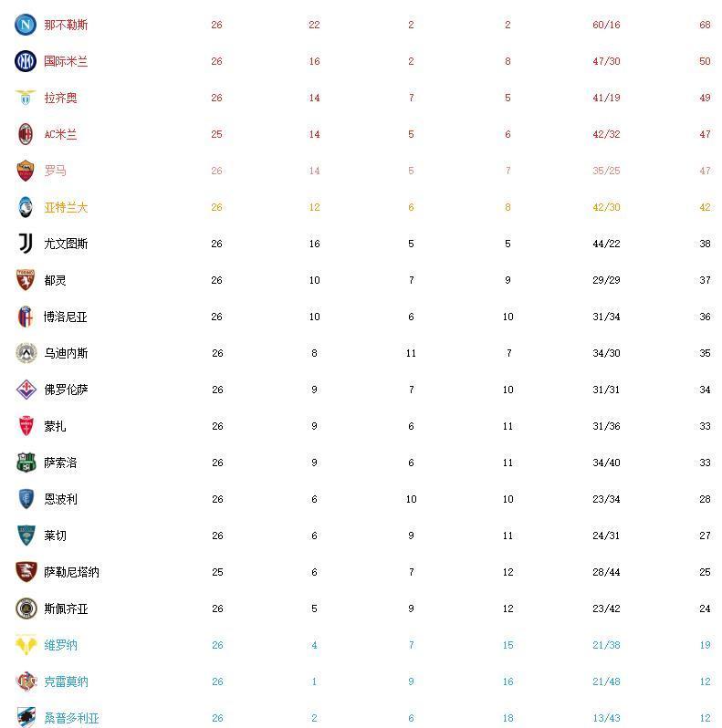Click the Inter Milan club crest

25,61
